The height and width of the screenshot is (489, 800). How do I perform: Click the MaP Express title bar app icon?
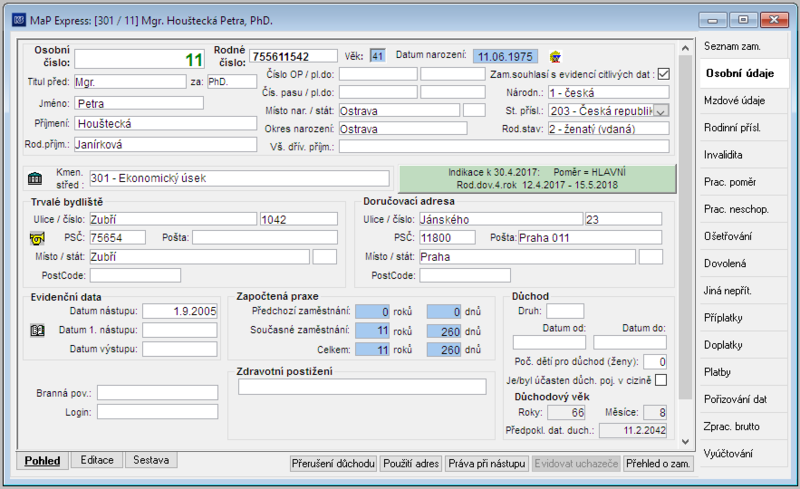[x=19, y=20]
